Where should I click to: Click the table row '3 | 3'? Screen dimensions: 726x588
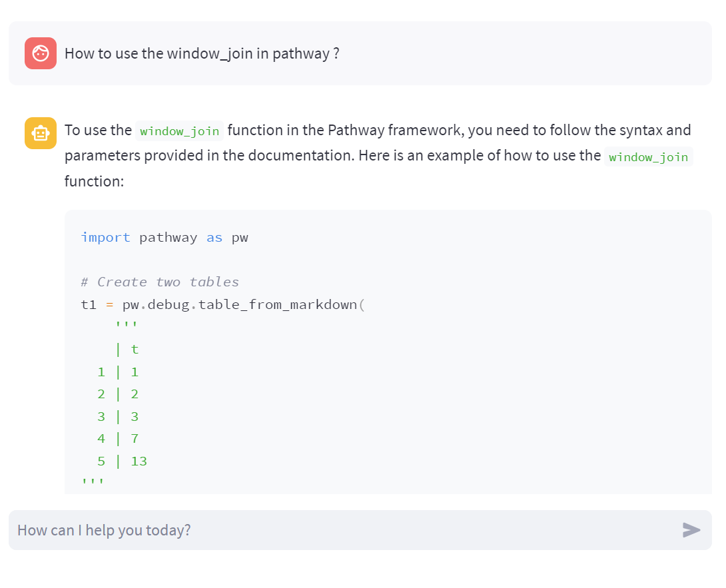[118, 417]
